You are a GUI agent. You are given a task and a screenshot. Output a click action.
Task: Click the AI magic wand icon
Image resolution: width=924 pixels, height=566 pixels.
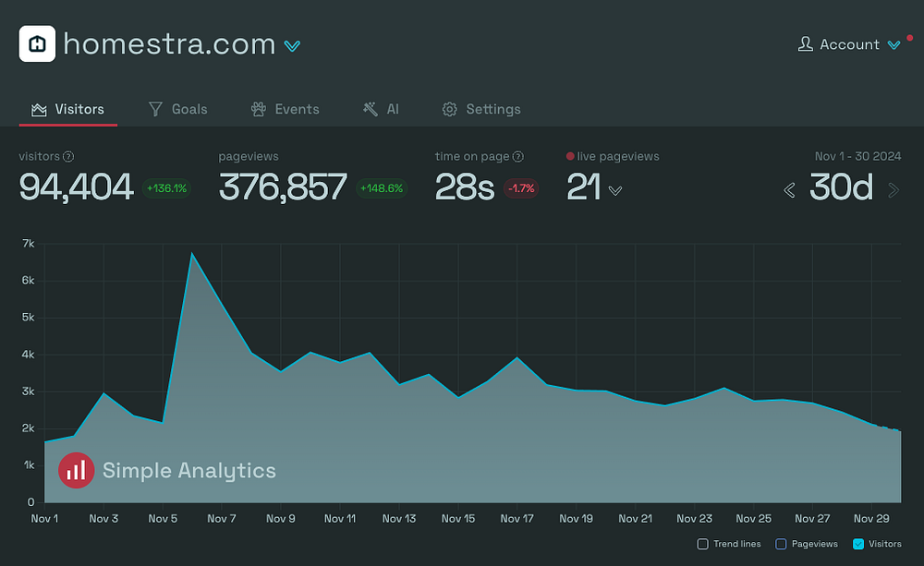[371, 109]
